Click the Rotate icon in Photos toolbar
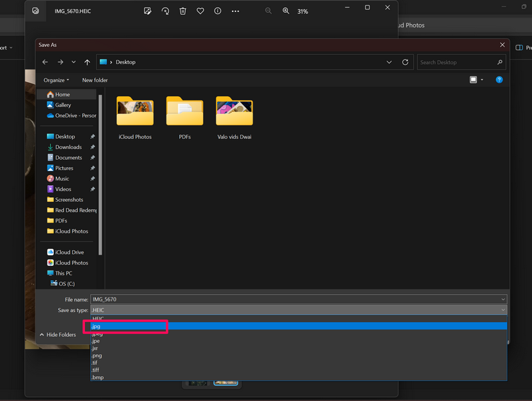This screenshot has height=401, width=532. click(x=165, y=11)
